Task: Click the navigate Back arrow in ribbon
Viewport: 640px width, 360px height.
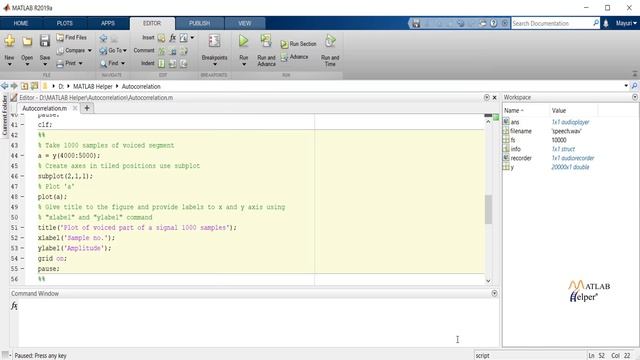Action: [x=103, y=38]
